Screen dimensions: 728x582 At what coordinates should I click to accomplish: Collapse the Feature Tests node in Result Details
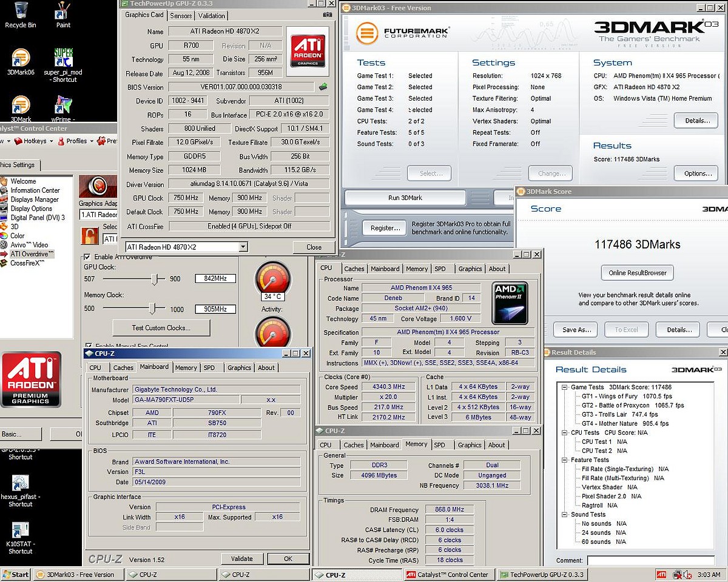[564, 460]
